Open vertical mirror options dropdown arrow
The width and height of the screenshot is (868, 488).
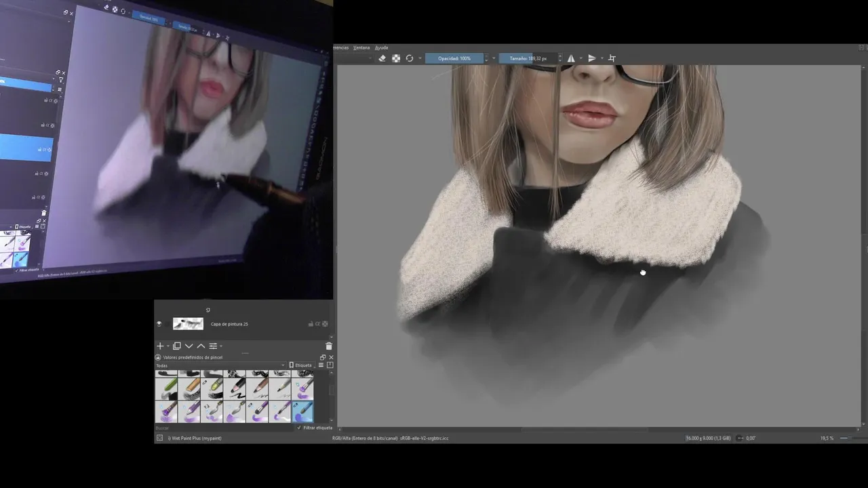[x=601, y=58]
